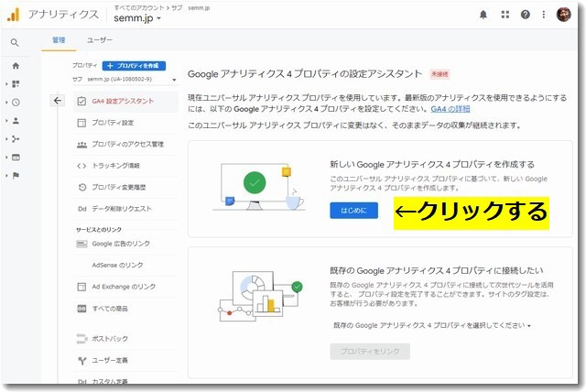Open Conversions flag icon in sidebar
Viewport: 586px width, 392px height.
point(16,176)
